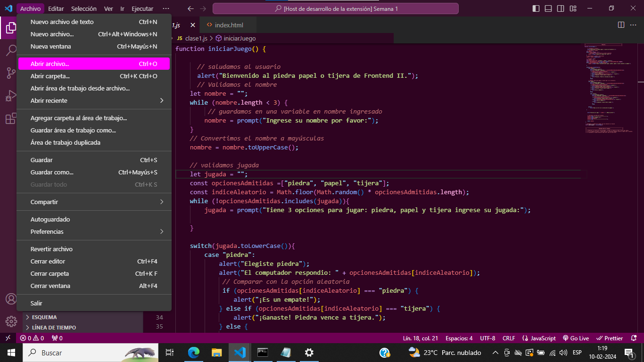
Task: Open the Explorer view in activity bar
Action: (10, 28)
